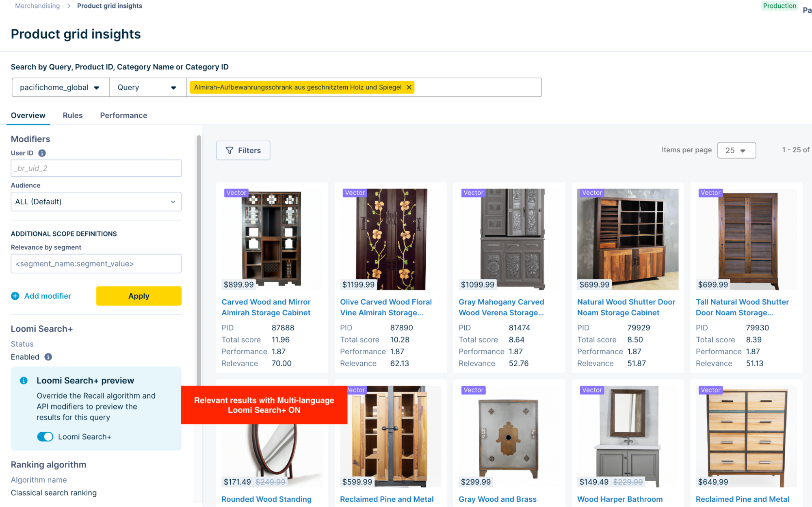This screenshot has width=812, height=507.
Task: Click the Loomi Search+ preview info icon
Action: (24, 381)
